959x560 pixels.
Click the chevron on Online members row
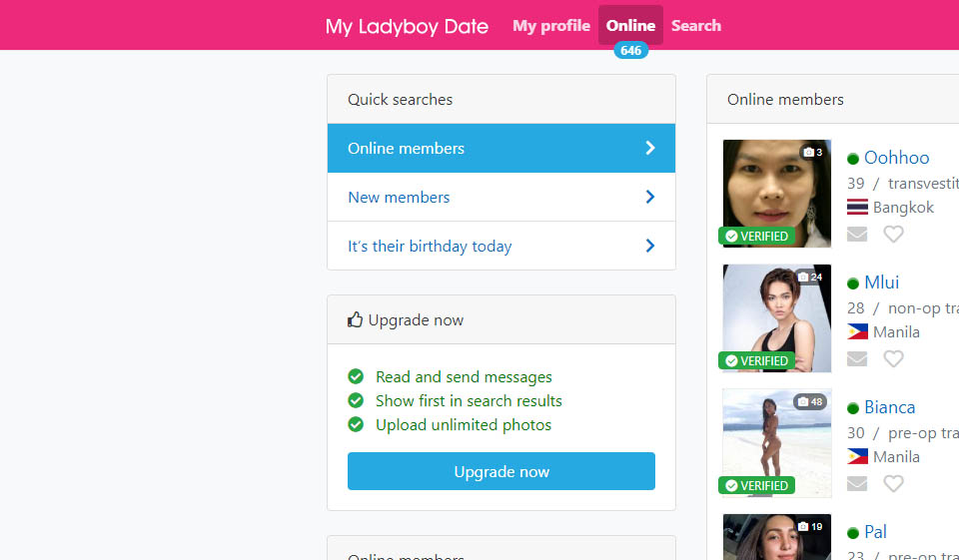pos(650,149)
